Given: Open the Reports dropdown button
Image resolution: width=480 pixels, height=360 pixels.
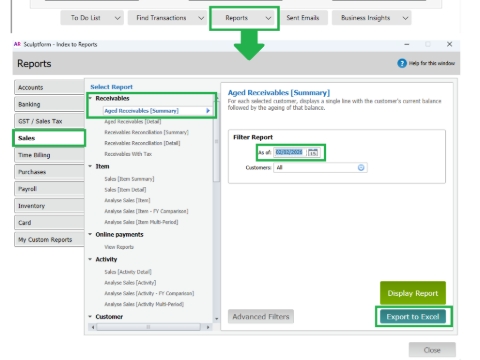Looking at the screenshot, I should 244,18.
